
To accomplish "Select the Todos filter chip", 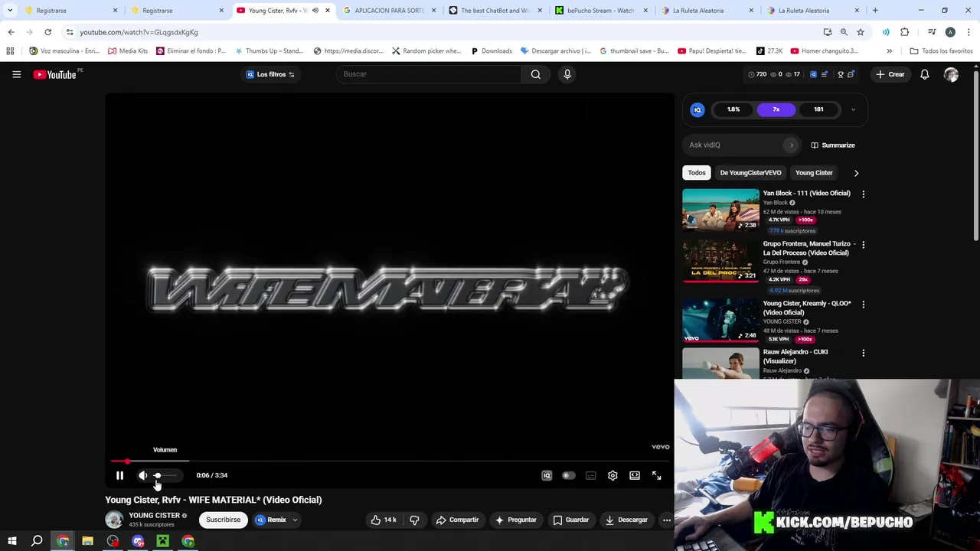I will (x=697, y=173).
